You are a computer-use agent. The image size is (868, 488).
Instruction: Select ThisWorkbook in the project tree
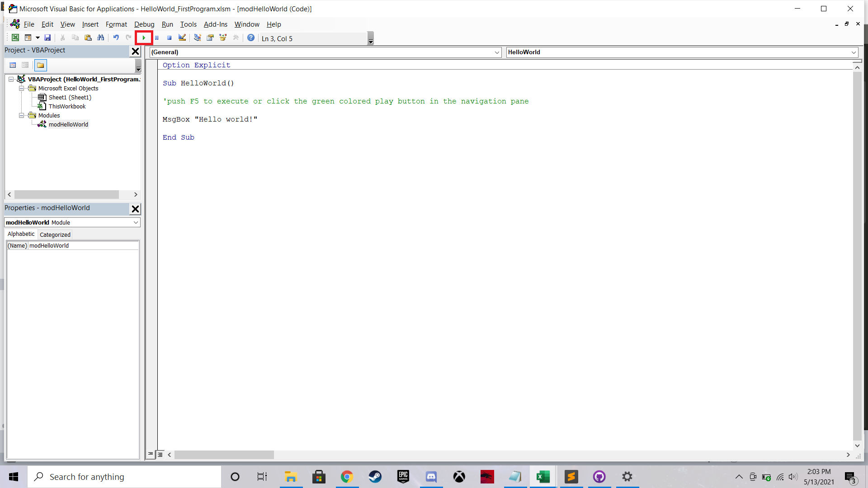[x=67, y=106]
